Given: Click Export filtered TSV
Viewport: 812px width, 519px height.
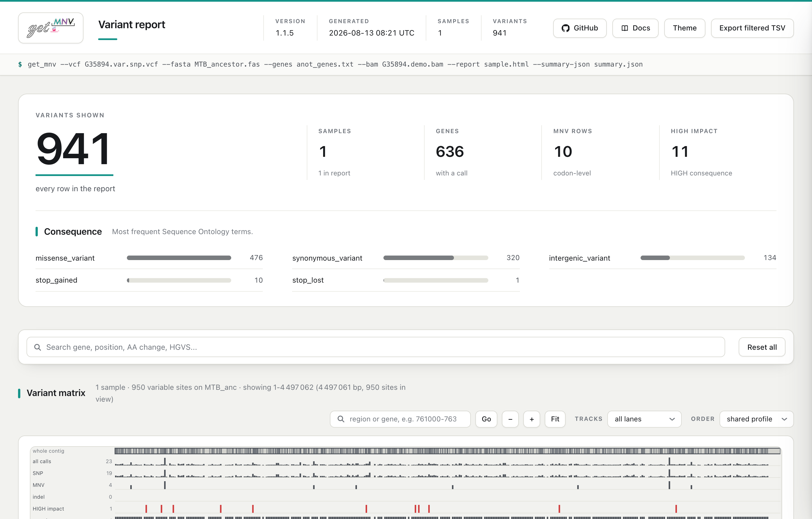Looking at the screenshot, I should (x=752, y=28).
